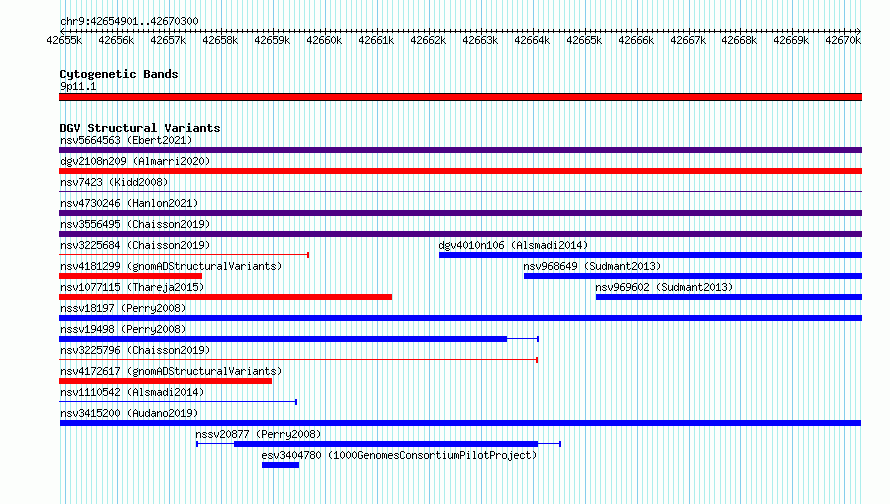The width and height of the screenshot is (890, 504).
Task: Click the 42664k ruler tick label
Action: click(532, 40)
